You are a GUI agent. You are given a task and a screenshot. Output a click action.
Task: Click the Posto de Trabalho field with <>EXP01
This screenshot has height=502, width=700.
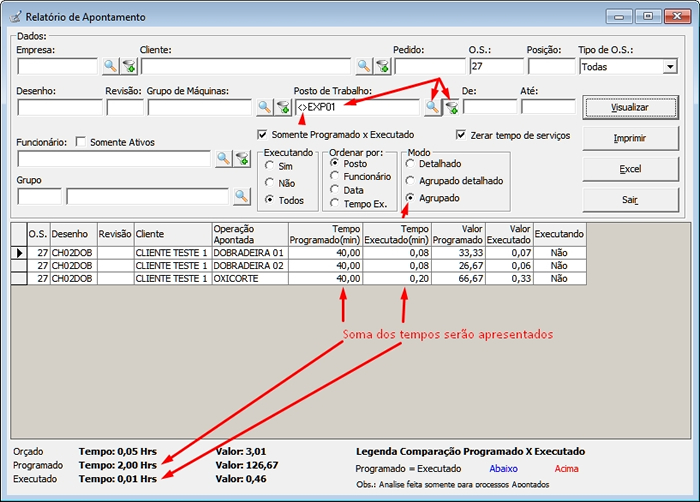click(x=357, y=108)
